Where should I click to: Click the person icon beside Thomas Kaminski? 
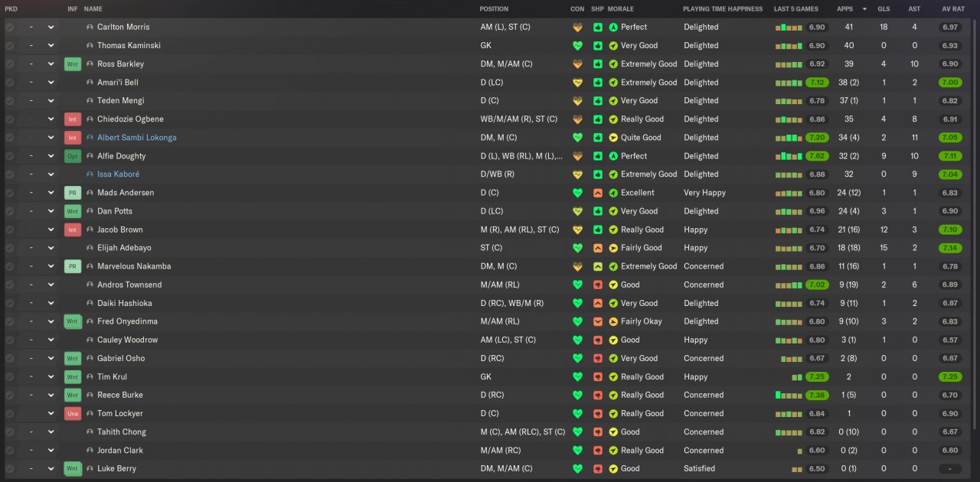click(x=90, y=45)
